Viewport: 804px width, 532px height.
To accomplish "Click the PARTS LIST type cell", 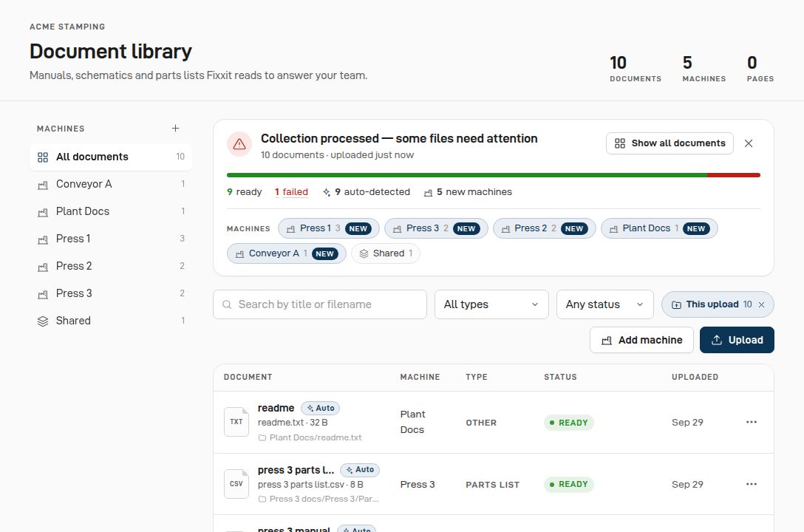I will point(493,485).
